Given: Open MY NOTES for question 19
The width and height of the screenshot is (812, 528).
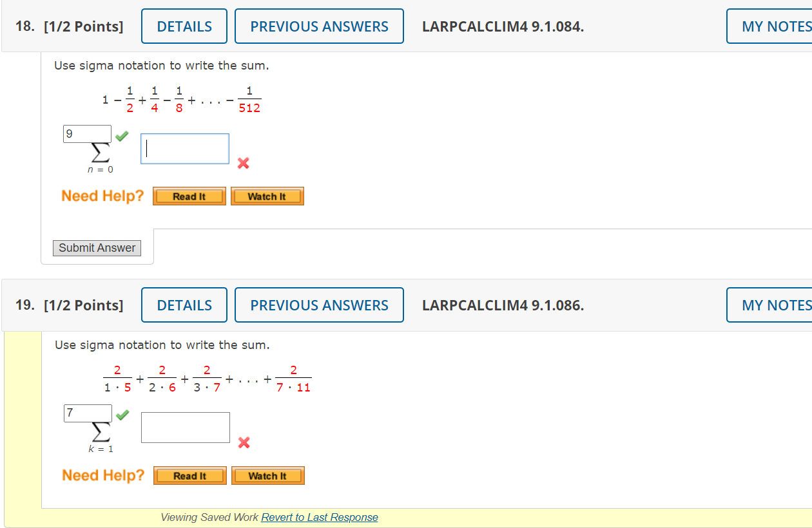Looking at the screenshot, I should click(777, 305).
